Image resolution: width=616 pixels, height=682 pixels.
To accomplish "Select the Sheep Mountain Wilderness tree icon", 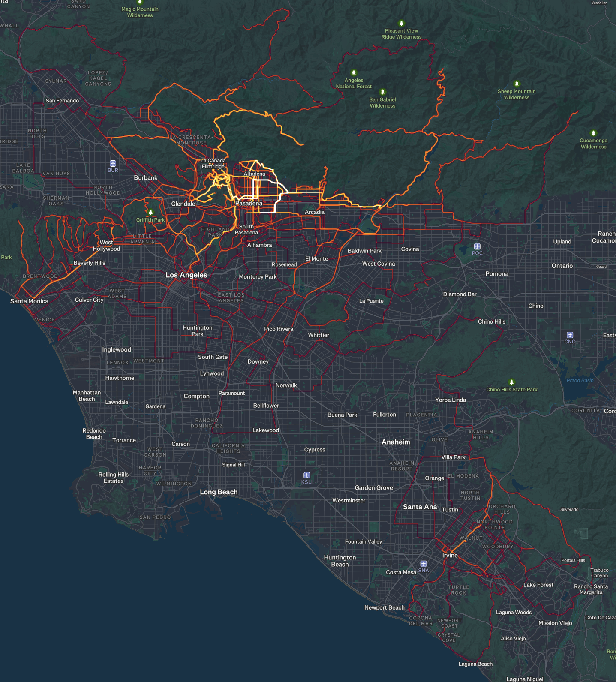I will tap(517, 84).
